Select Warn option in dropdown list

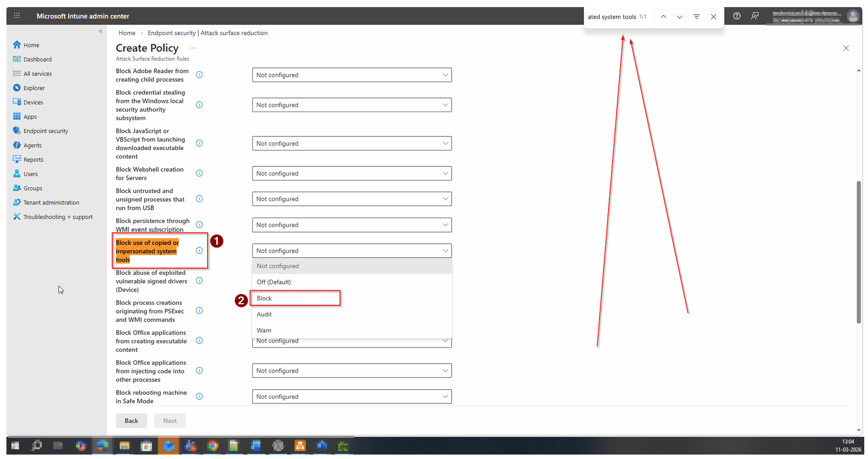(x=352, y=330)
